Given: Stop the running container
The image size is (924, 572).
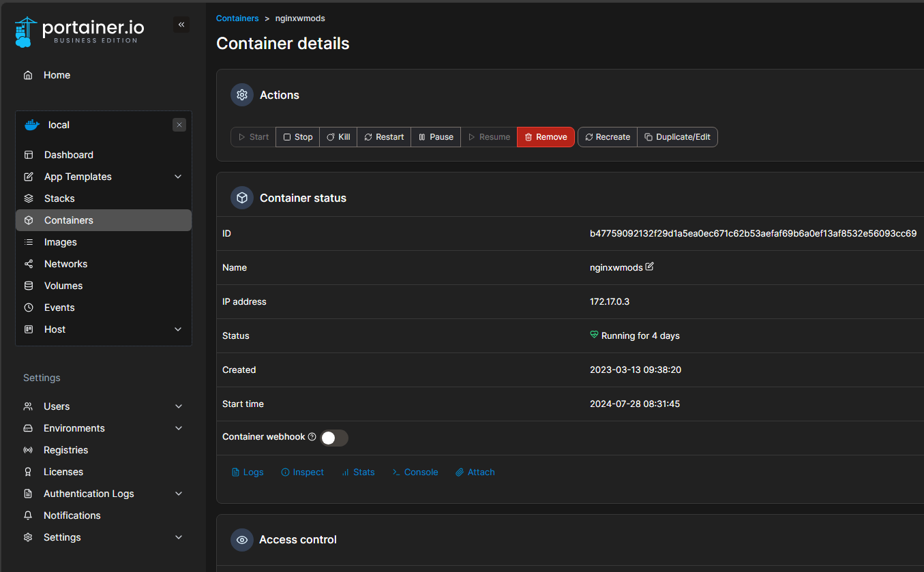Looking at the screenshot, I should [297, 137].
